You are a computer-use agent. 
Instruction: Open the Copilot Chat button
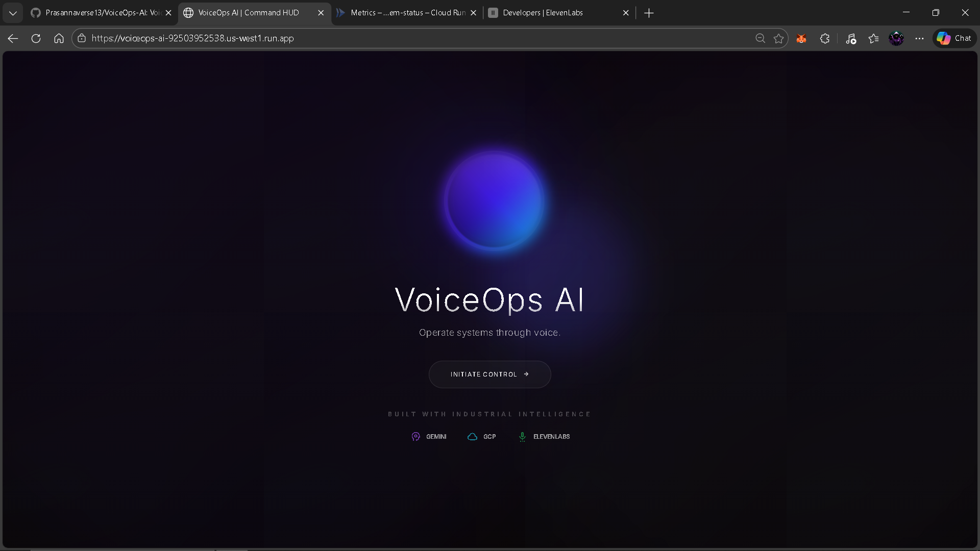[x=954, y=38]
